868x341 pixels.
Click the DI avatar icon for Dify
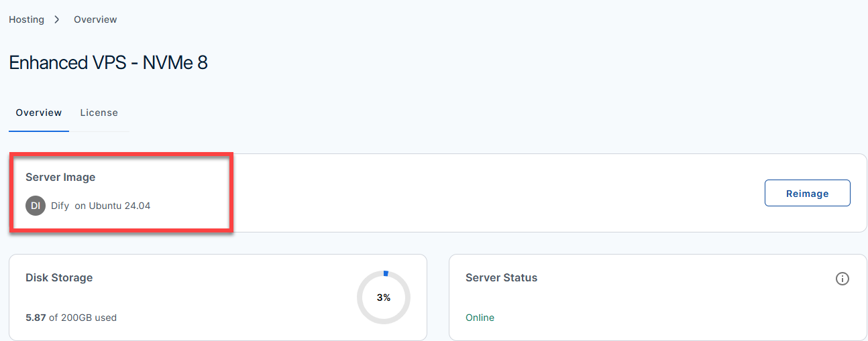coord(36,206)
